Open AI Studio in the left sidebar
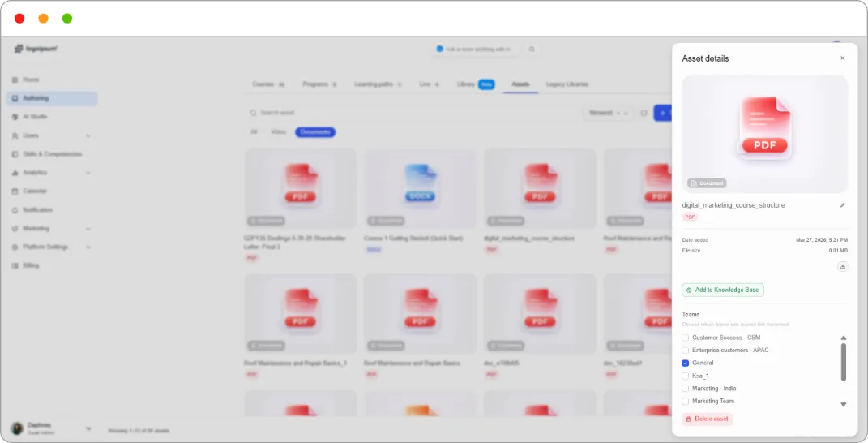 35,117
